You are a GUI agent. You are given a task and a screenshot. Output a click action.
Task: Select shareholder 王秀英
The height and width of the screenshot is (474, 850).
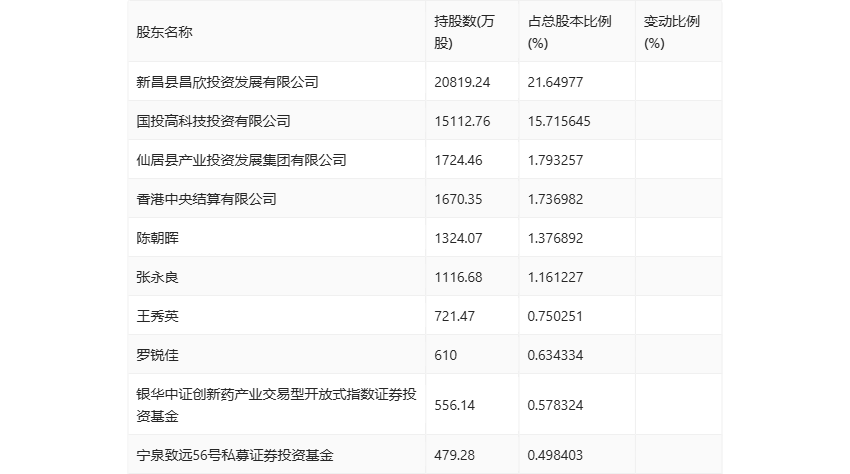tap(157, 316)
